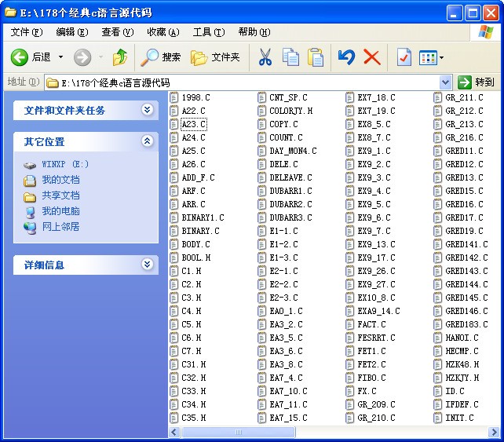Select the GR_209.C file name
Screen dimensions: 504x442
376,405
